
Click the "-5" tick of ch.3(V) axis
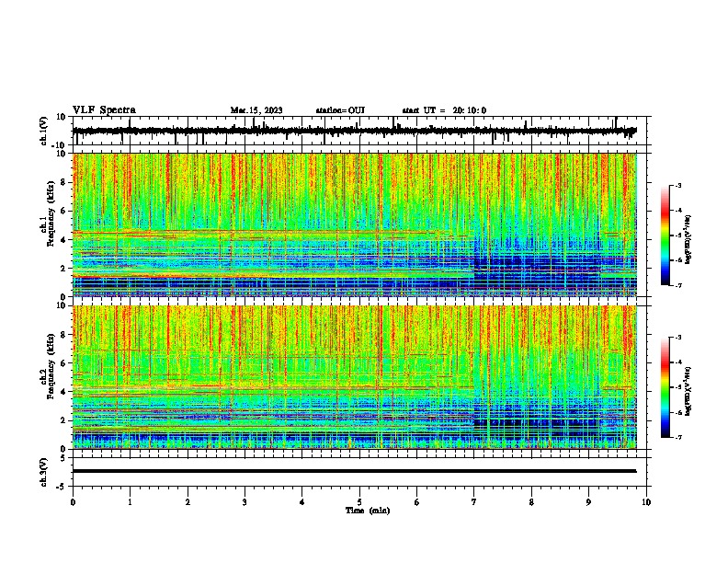click(63, 487)
